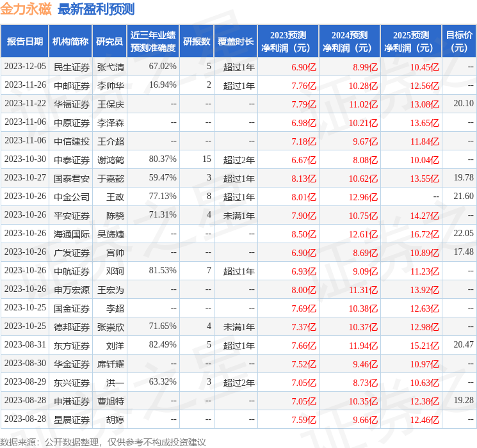Select the 报告日期 column header

24,41
